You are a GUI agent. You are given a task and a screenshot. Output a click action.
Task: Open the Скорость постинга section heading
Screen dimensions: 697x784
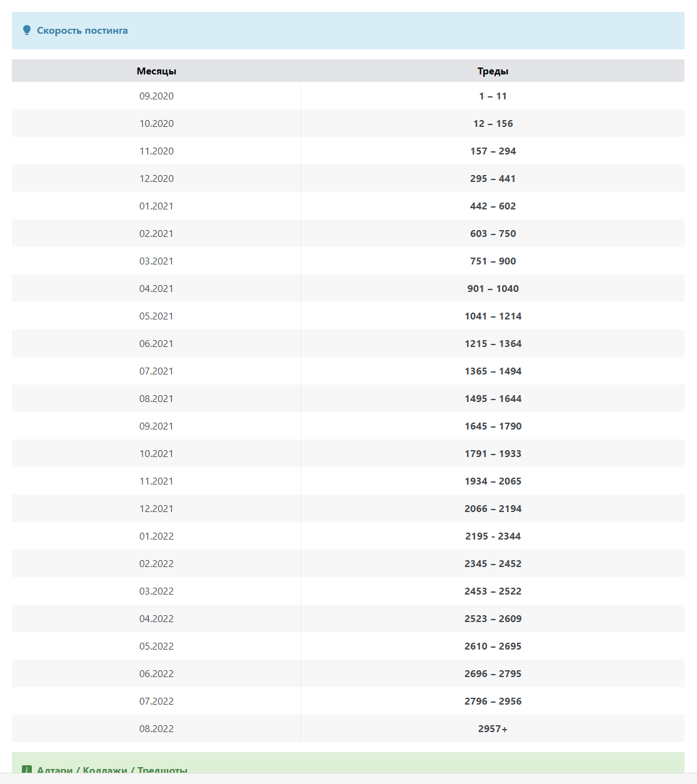82,31
